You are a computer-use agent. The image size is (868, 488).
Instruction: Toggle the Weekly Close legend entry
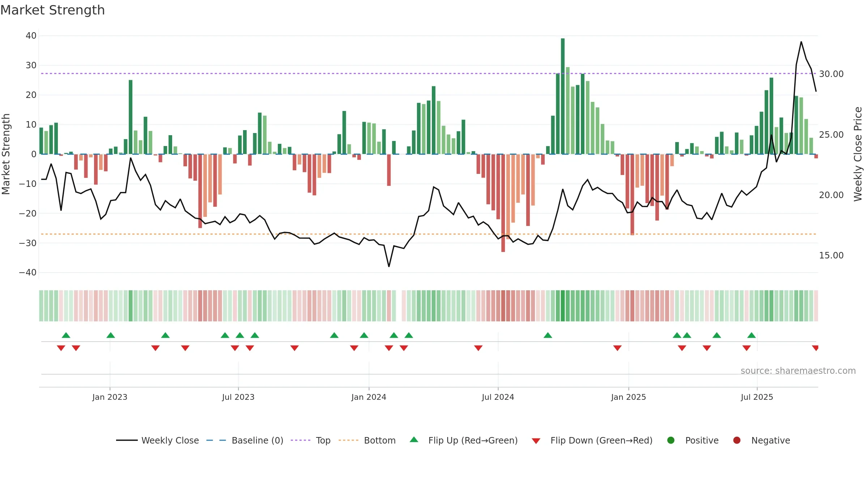click(158, 440)
